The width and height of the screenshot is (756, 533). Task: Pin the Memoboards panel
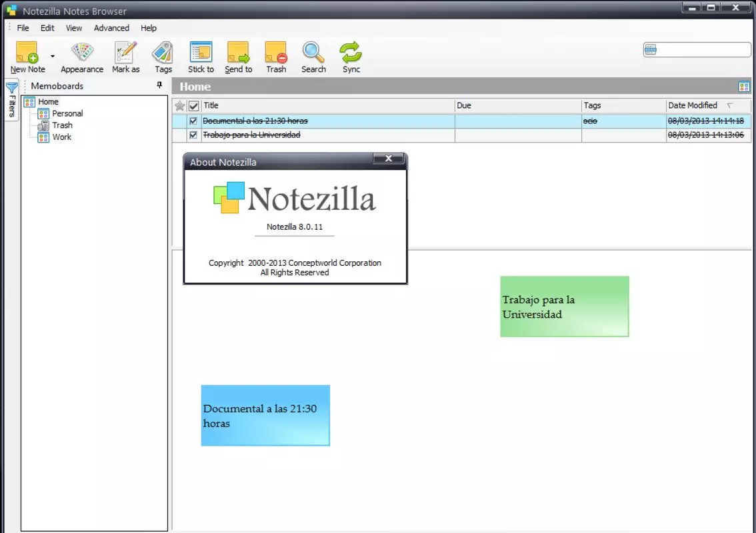(159, 85)
